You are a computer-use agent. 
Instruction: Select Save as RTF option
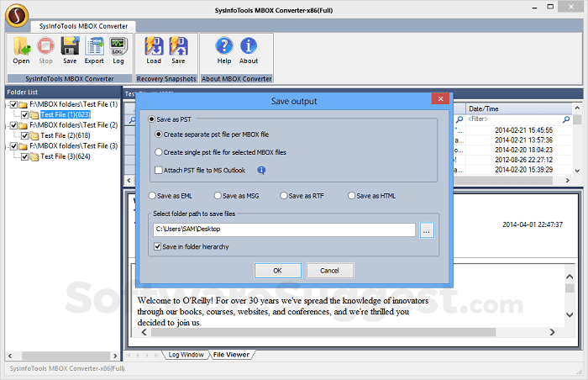coord(284,196)
